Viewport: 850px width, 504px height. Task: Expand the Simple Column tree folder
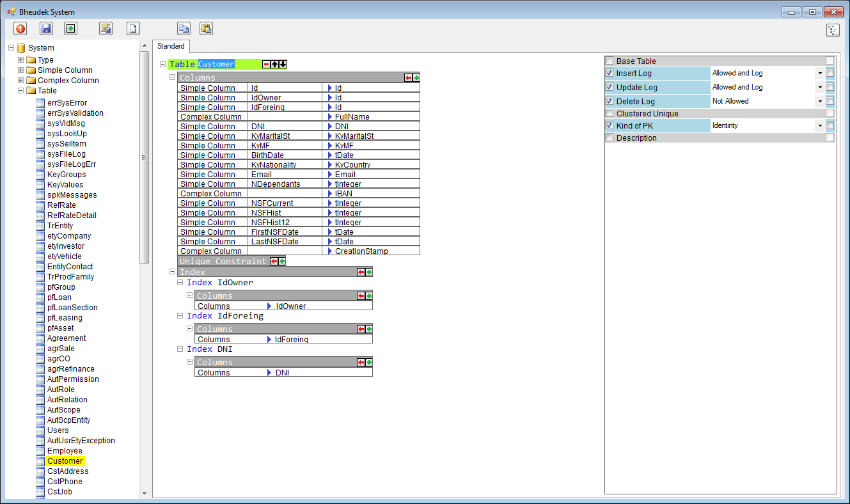click(x=21, y=70)
